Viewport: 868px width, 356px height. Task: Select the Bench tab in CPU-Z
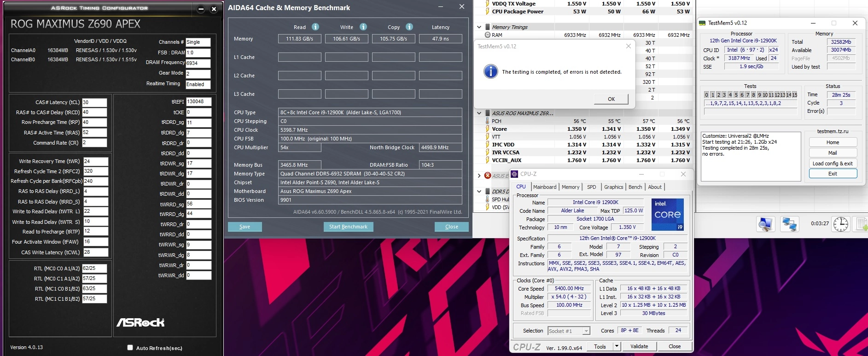point(635,187)
